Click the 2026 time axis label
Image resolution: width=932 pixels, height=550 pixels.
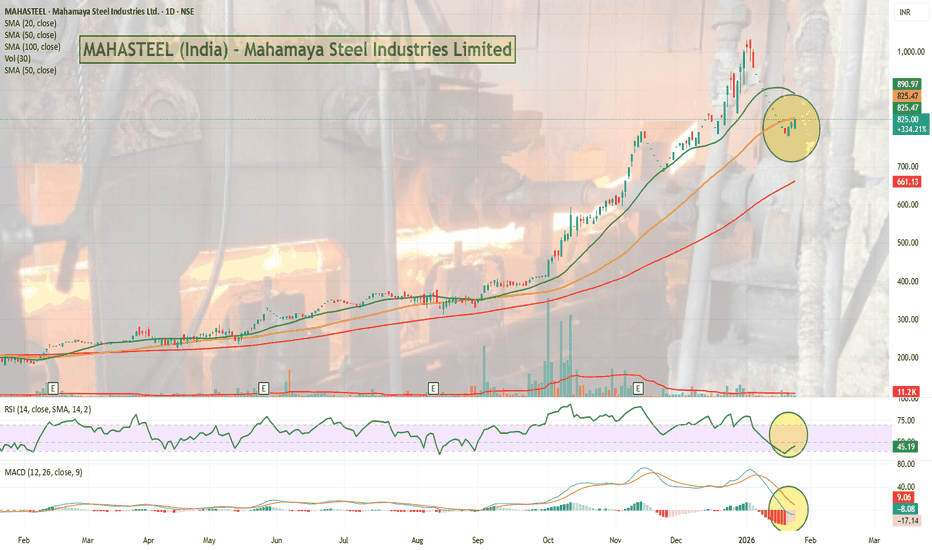point(747,540)
